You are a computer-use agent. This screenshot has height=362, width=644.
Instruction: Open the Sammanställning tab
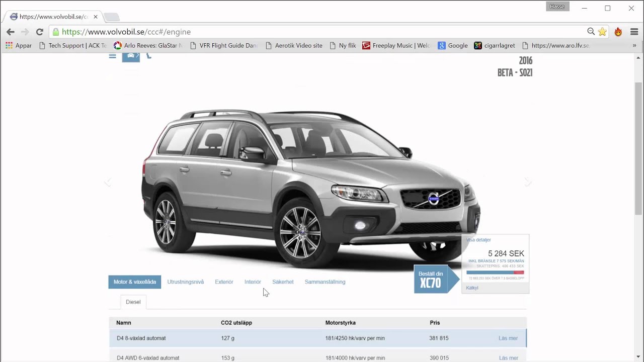325,282
